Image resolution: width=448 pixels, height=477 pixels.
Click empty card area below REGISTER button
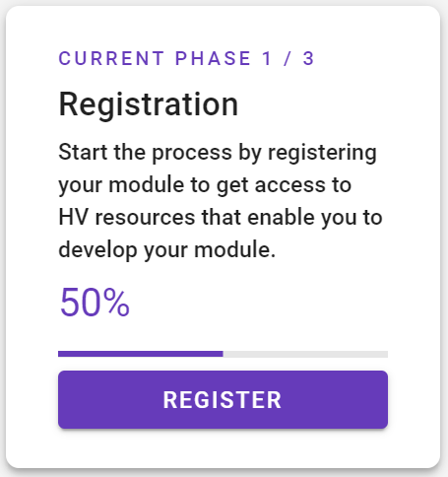click(223, 448)
